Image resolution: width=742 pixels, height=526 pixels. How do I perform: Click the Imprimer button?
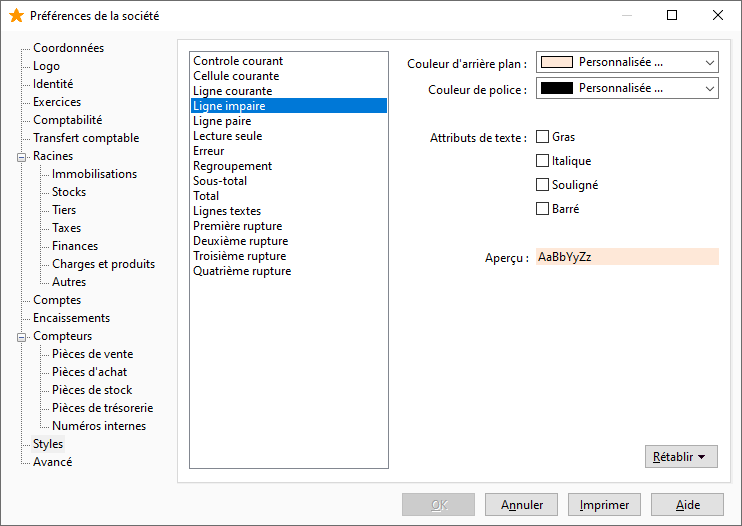tap(604, 505)
